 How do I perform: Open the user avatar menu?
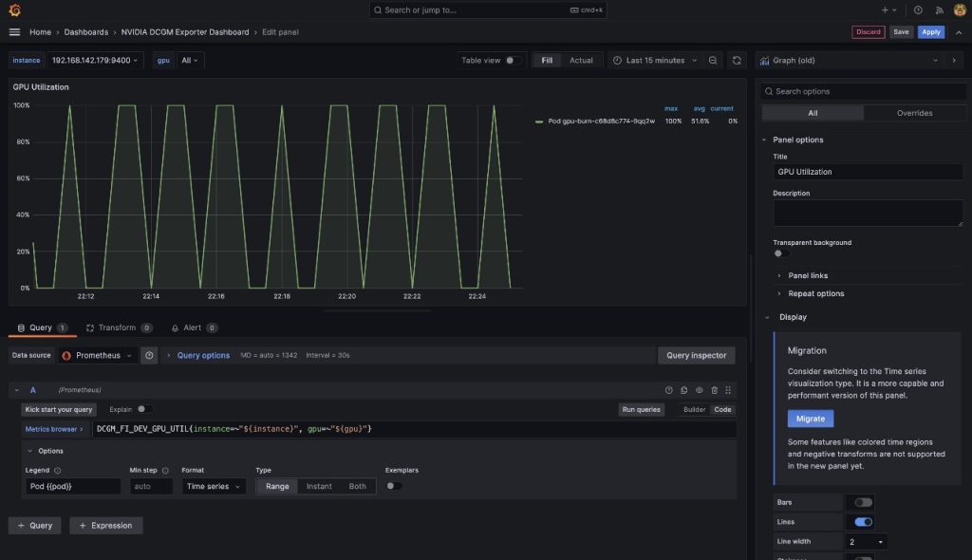tap(960, 9)
